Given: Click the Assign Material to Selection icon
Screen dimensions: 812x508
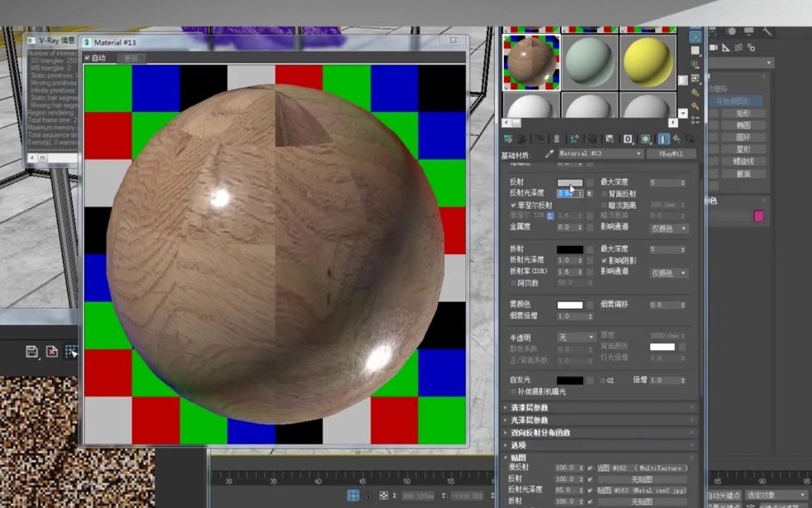Looking at the screenshot, I should [541, 139].
